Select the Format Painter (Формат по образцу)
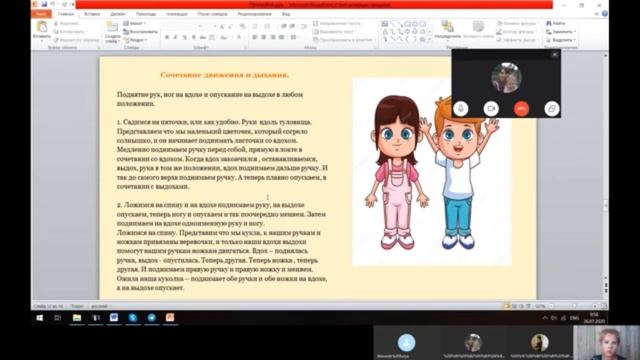640x360 pixels. pos(77,40)
